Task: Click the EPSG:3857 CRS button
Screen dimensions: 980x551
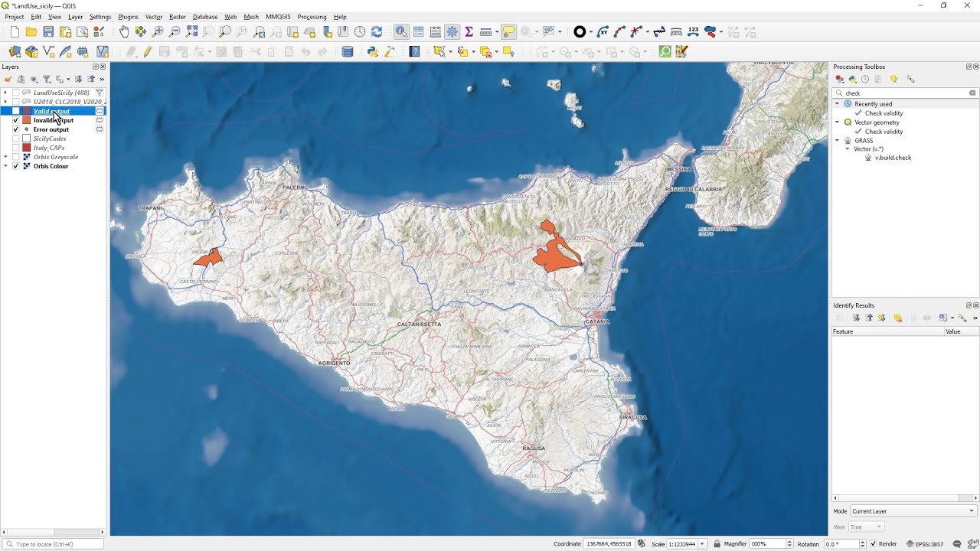Action: click(925, 544)
